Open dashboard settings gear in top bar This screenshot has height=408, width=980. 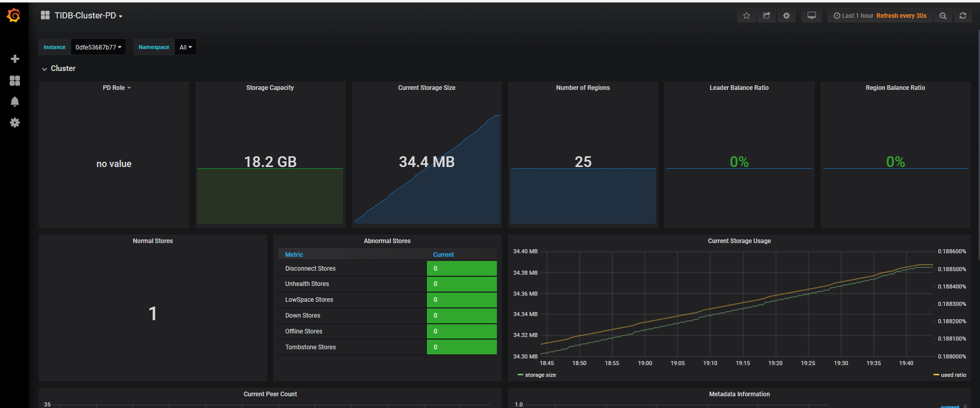point(786,16)
